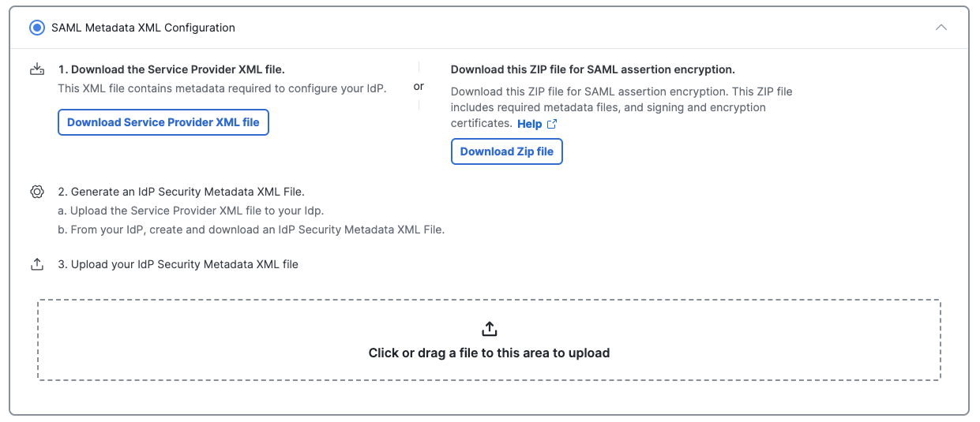Click substep 'a. Upload the Service Provider XML file'
Image resolution: width=980 pixels, height=422 pixels.
coord(191,211)
